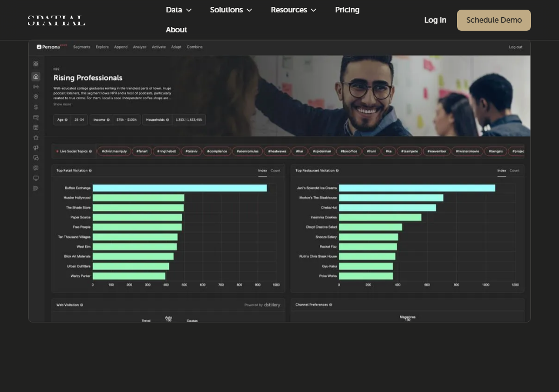The width and height of the screenshot is (559, 392).
Task: Switch retail visitation chart to Count
Action: click(275, 171)
